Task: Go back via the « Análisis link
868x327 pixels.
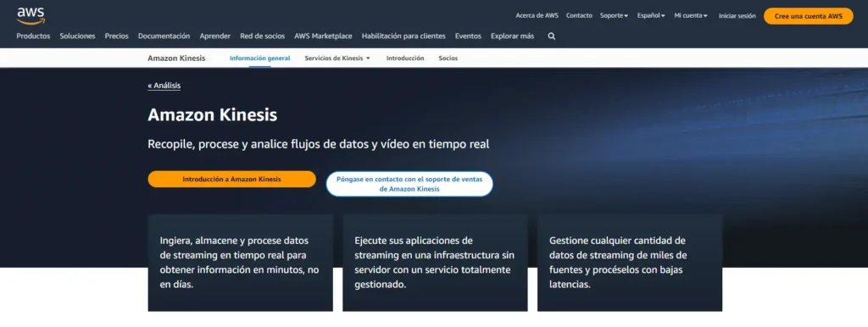Action: (x=164, y=86)
